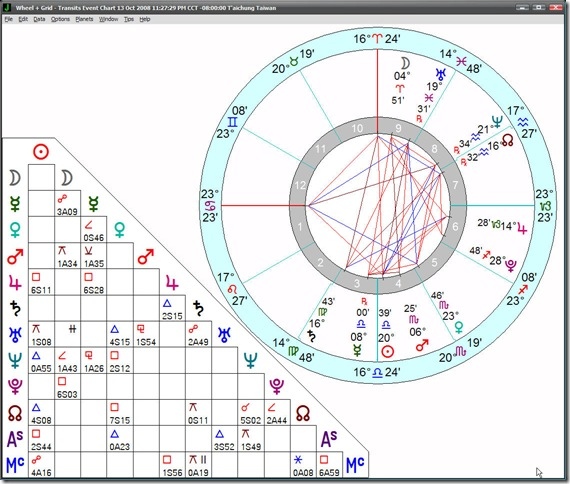Click the North Node glyph in the grid's row headers
Image resolution: width=570 pixels, height=484 pixels.
(15, 413)
